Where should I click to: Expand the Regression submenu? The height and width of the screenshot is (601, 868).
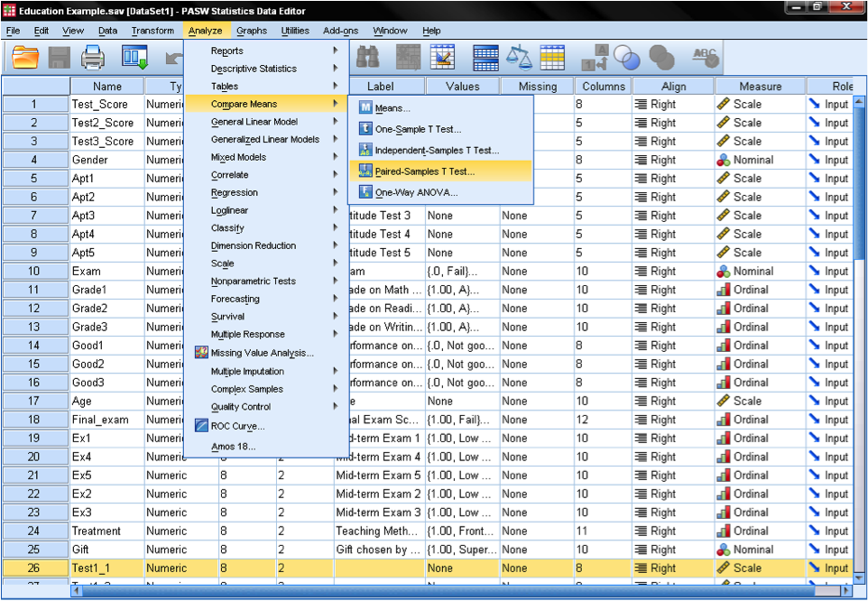(235, 192)
